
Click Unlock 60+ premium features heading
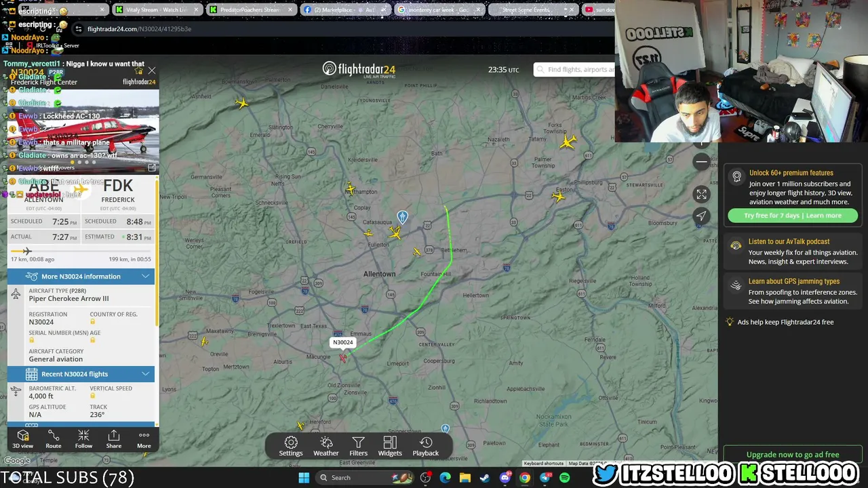791,173
